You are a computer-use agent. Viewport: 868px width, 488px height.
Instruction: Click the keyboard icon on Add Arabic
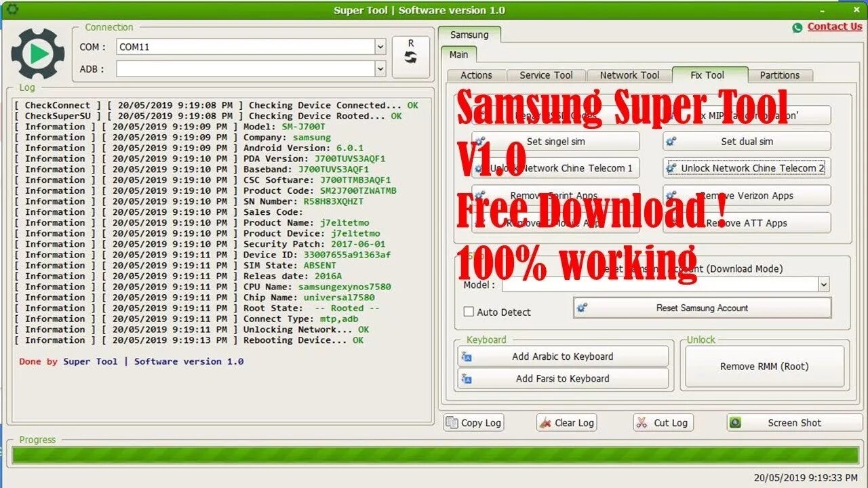coord(467,357)
